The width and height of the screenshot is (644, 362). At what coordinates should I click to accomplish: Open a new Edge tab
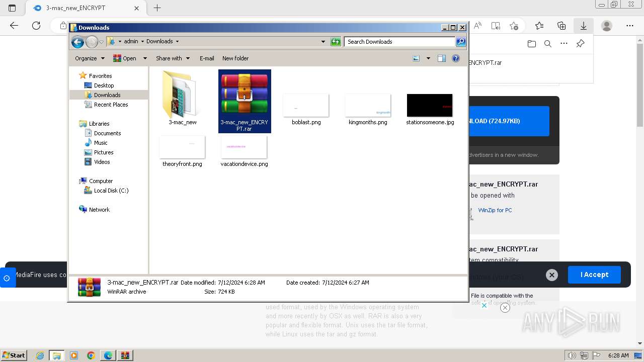click(157, 8)
